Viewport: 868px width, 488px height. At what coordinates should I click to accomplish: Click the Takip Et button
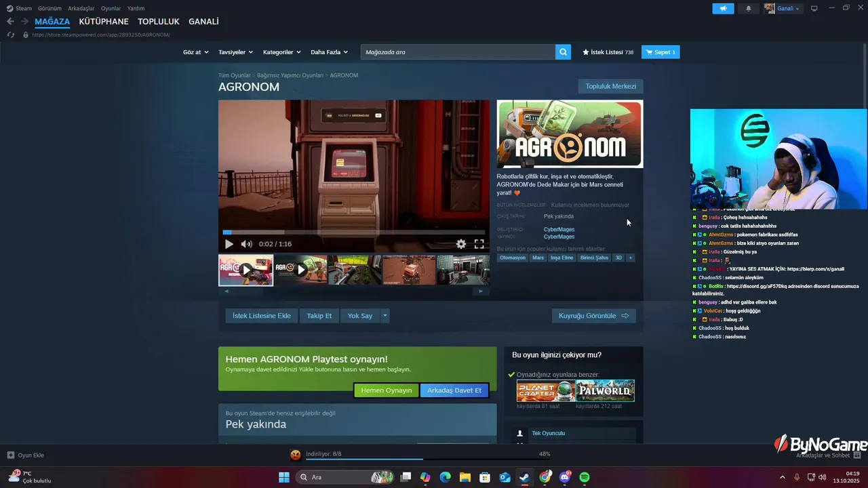click(319, 316)
